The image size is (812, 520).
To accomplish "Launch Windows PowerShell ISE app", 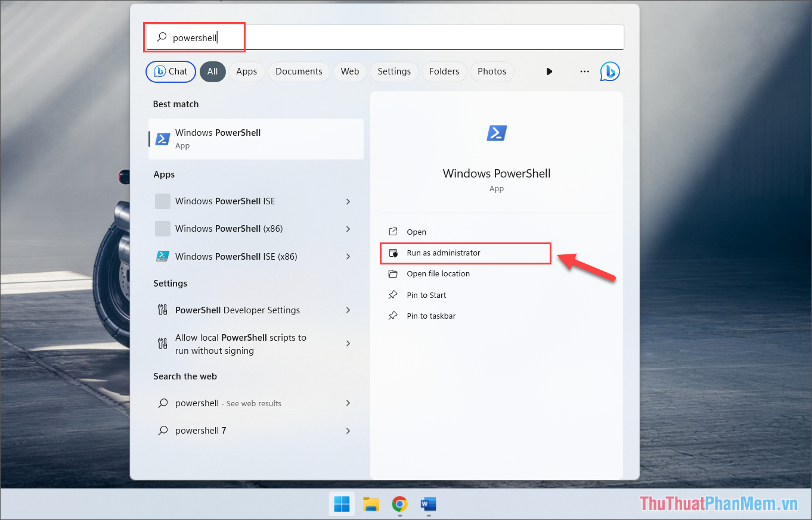I will click(x=225, y=201).
